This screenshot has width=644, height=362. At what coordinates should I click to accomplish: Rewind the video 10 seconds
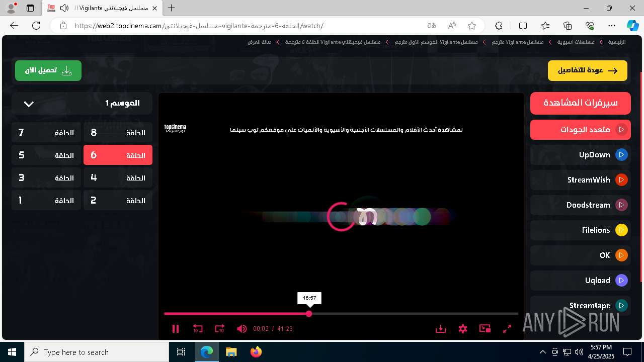click(x=198, y=329)
